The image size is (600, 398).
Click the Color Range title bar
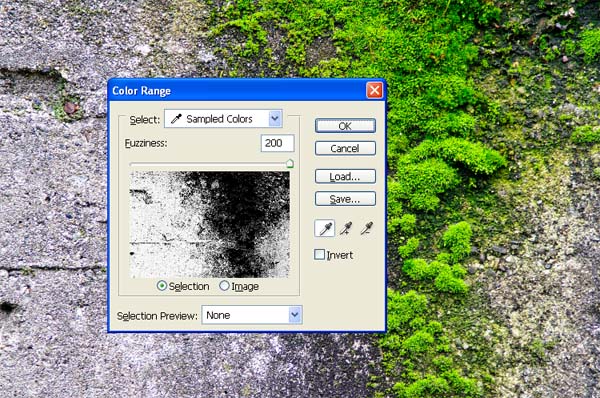click(237, 91)
